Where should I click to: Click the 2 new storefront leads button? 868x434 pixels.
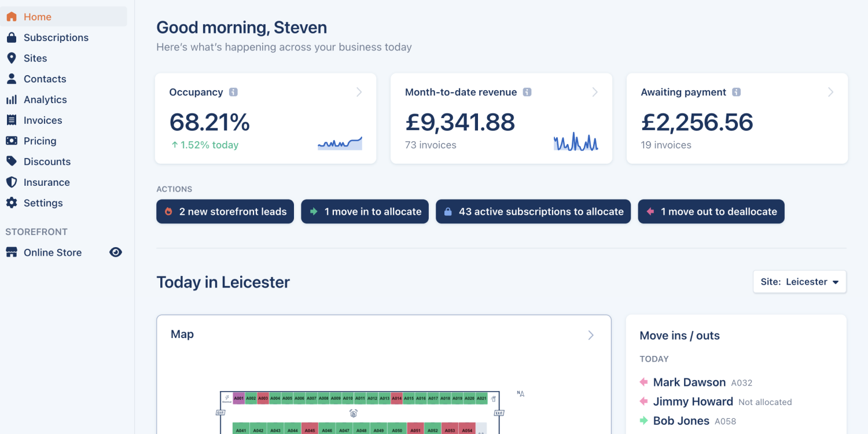(x=225, y=212)
